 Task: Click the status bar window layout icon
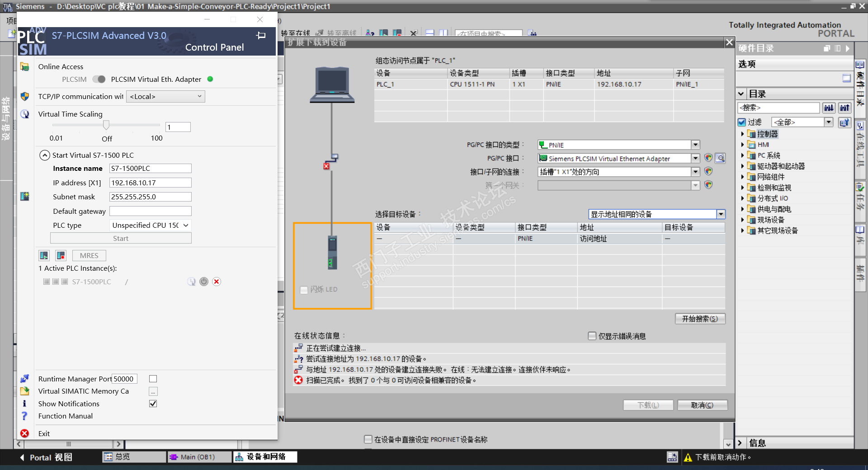[672, 457]
